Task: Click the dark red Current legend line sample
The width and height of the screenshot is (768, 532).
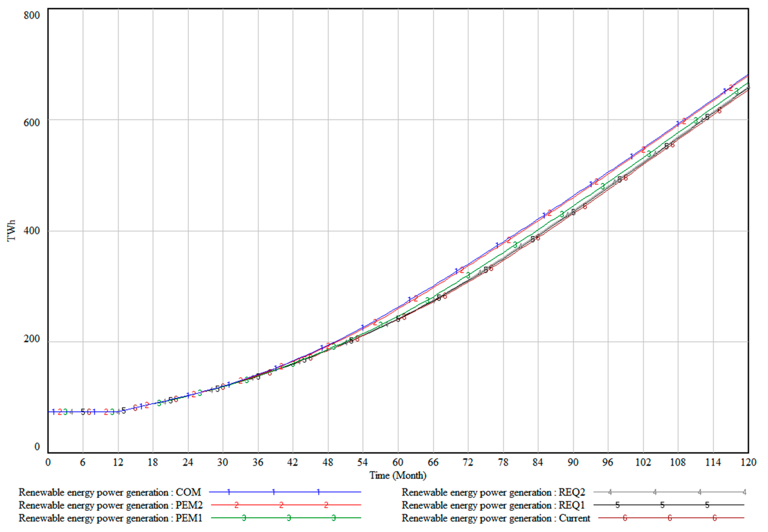Action: 671,518
